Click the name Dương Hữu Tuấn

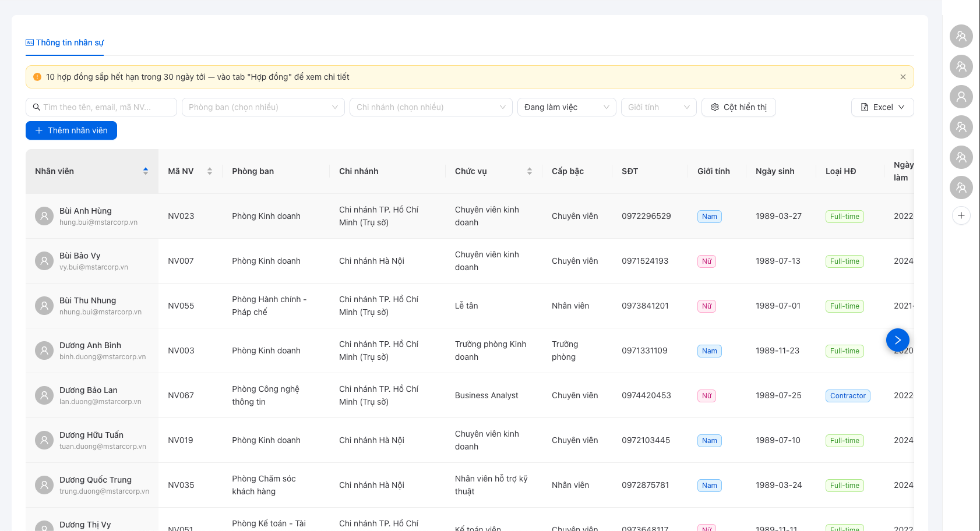(91, 435)
